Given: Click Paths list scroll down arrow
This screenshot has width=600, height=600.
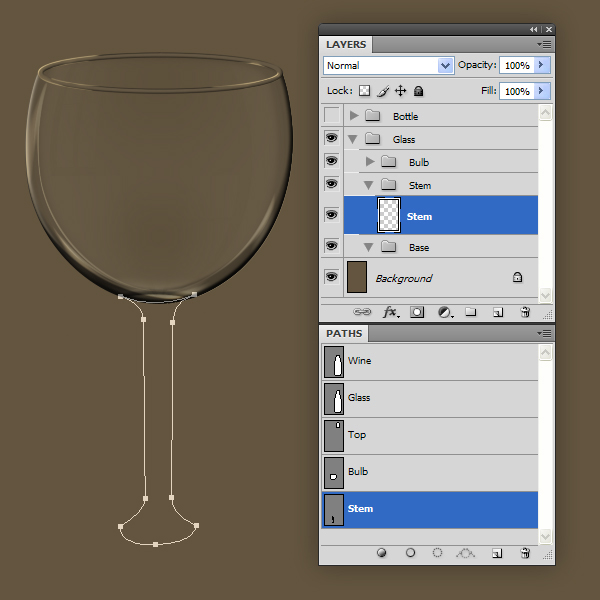Looking at the screenshot, I should coord(545,536).
